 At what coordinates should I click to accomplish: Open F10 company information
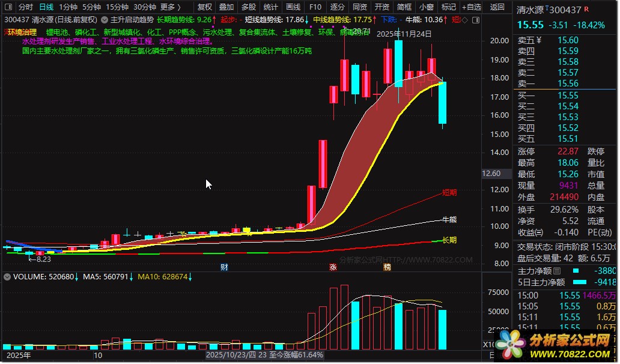tap(315, 7)
